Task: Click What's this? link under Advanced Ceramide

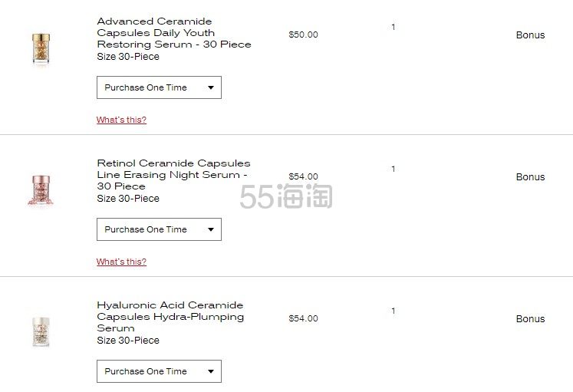Action: coord(121,120)
